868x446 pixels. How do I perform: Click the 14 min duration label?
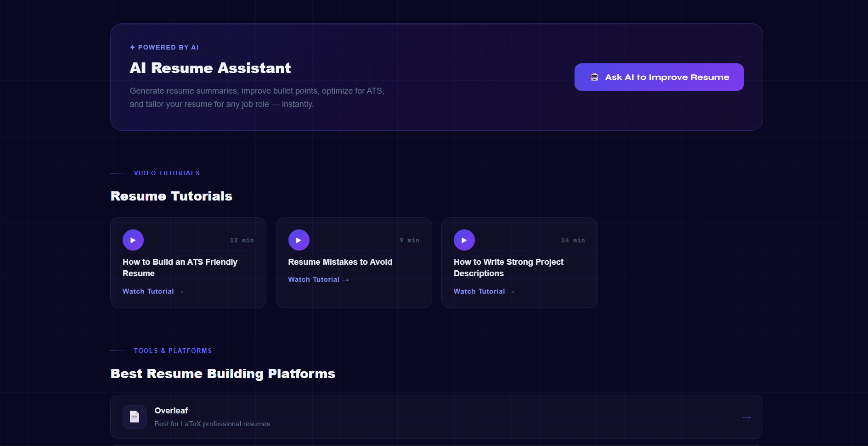point(573,240)
